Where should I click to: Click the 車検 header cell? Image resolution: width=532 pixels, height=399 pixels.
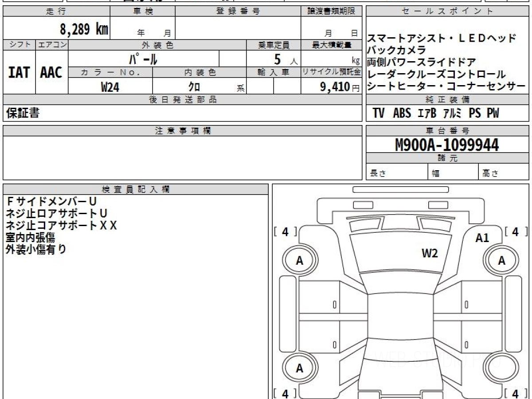(x=143, y=12)
